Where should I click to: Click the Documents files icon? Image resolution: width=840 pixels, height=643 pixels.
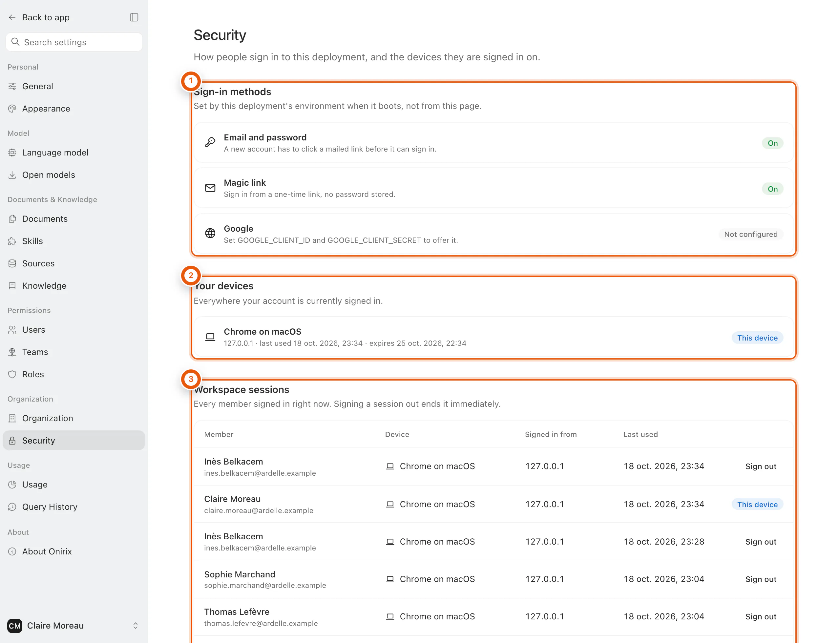pos(12,218)
